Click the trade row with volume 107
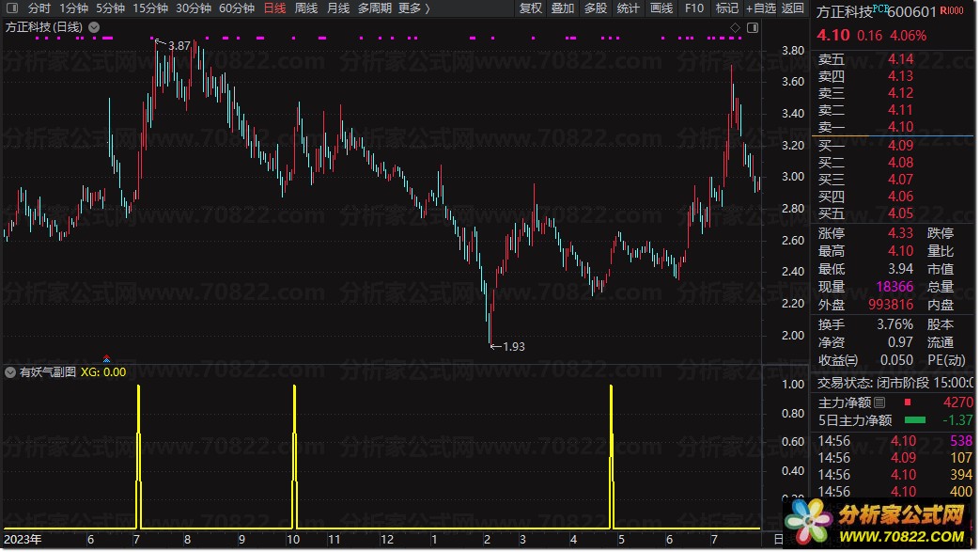 pyautogui.click(x=895, y=458)
